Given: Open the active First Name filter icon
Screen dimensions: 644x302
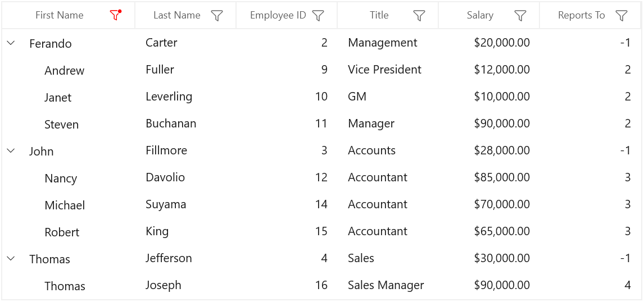Looking at the screenshot, I should point(115,16).
